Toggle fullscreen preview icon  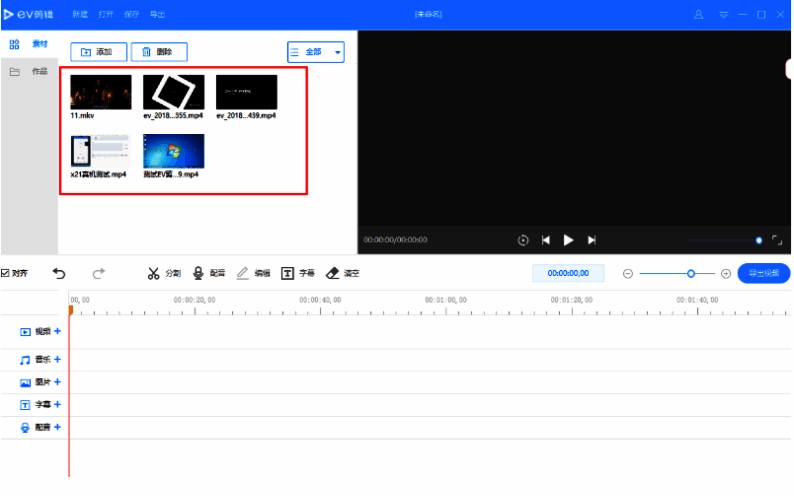[776, 240]
